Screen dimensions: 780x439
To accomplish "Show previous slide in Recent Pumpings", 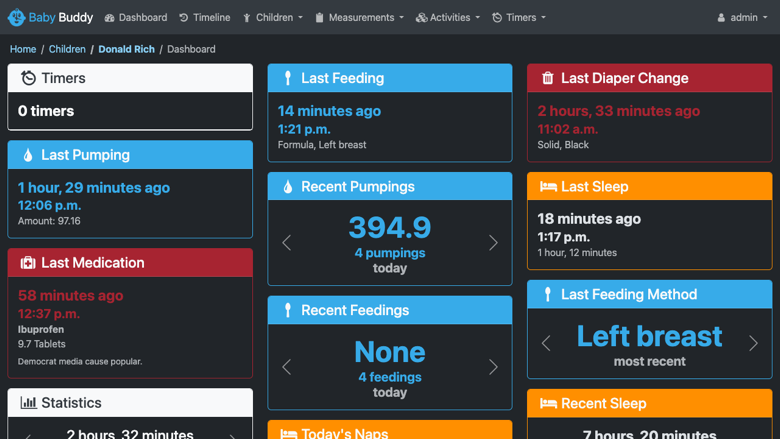I will pyautogui.click(x=287, y=243).
